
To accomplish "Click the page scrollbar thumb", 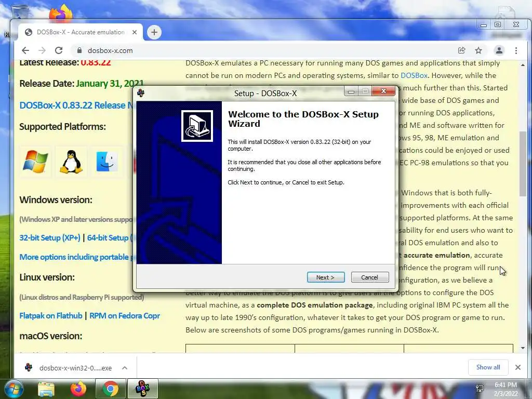I will click(x=523, y=164).
